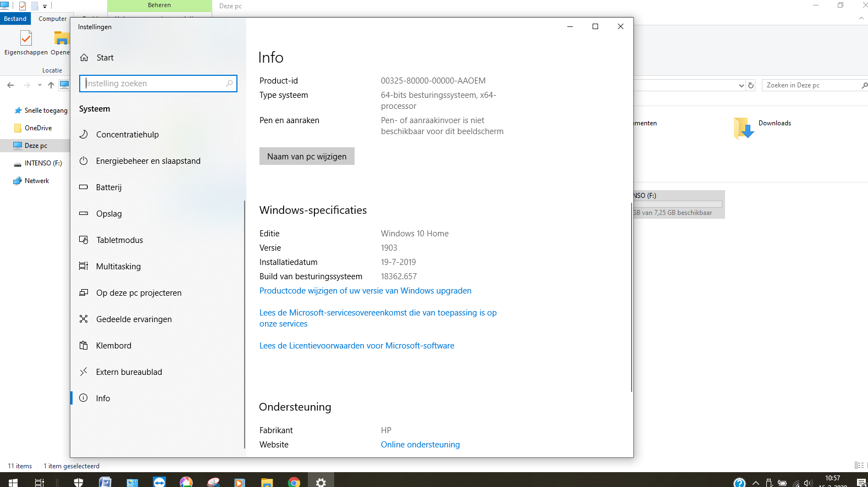Image resolution: width=868 pixels, height=487 pixels.
Task: Click Product-id value 00325-80000-00000-AAOEM
Action: coord(433,81)
